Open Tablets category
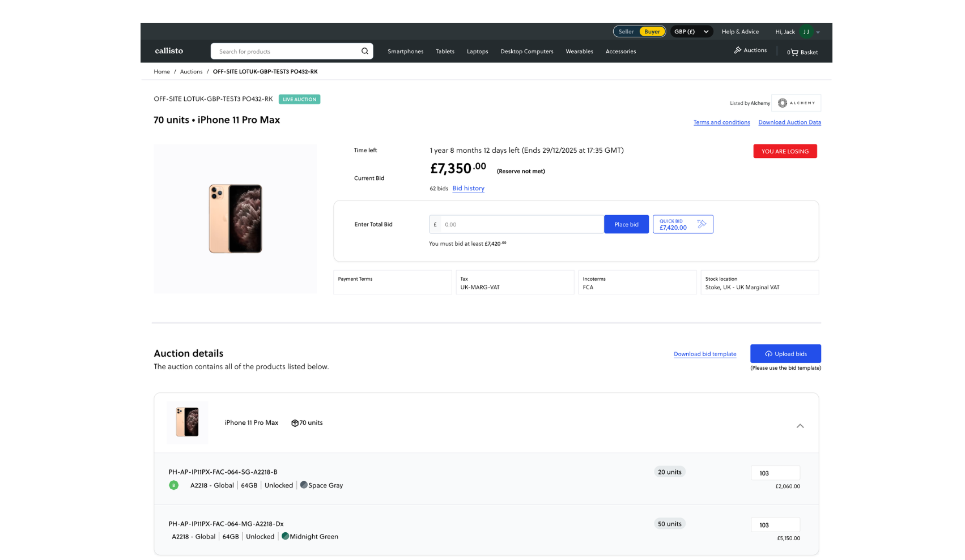This screenshot has height=560, width=965. [x=445, y=52]
